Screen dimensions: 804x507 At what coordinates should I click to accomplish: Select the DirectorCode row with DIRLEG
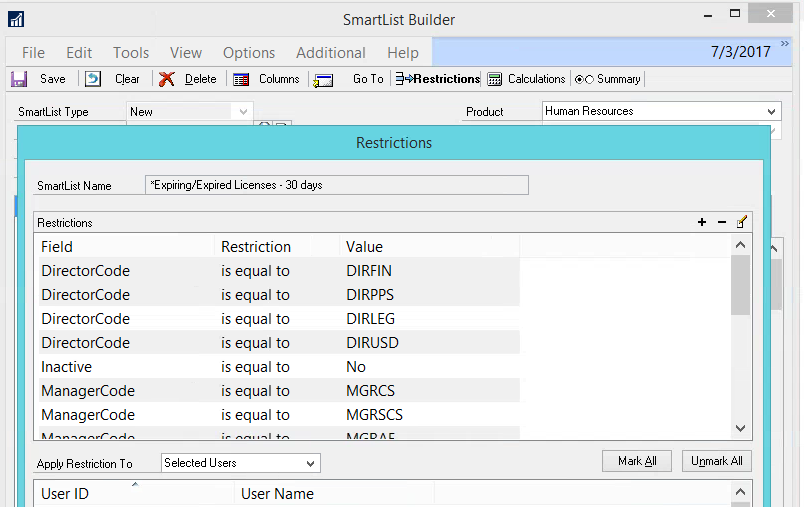[279, 319]
